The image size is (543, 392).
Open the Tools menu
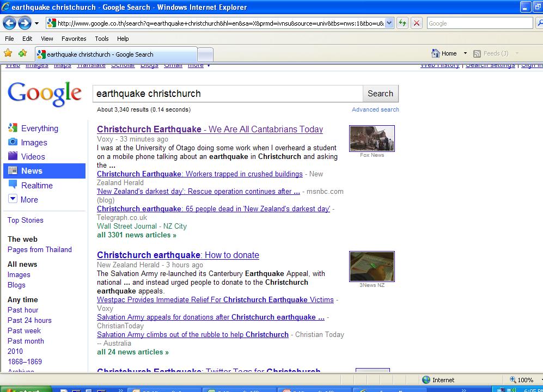(102, 39)
